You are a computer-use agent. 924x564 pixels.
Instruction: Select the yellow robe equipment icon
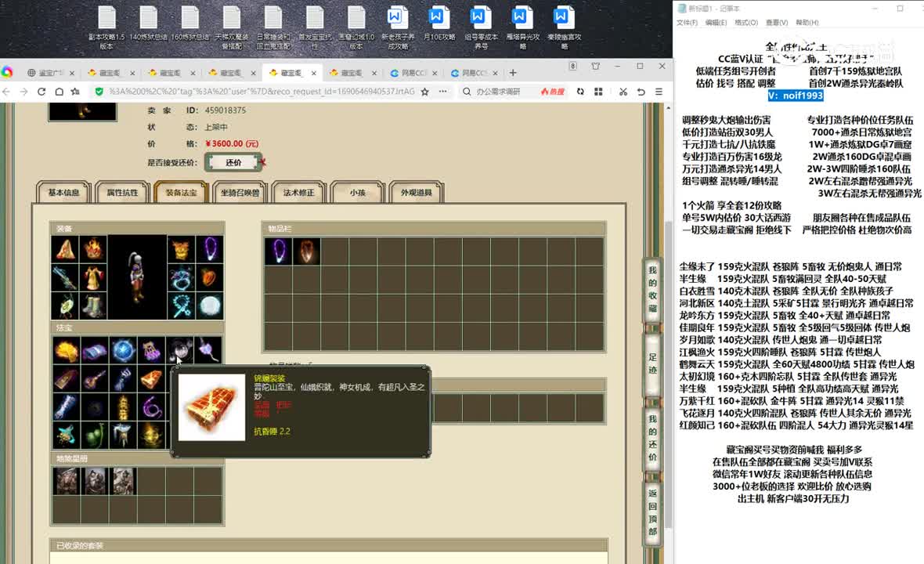(93, 277)
